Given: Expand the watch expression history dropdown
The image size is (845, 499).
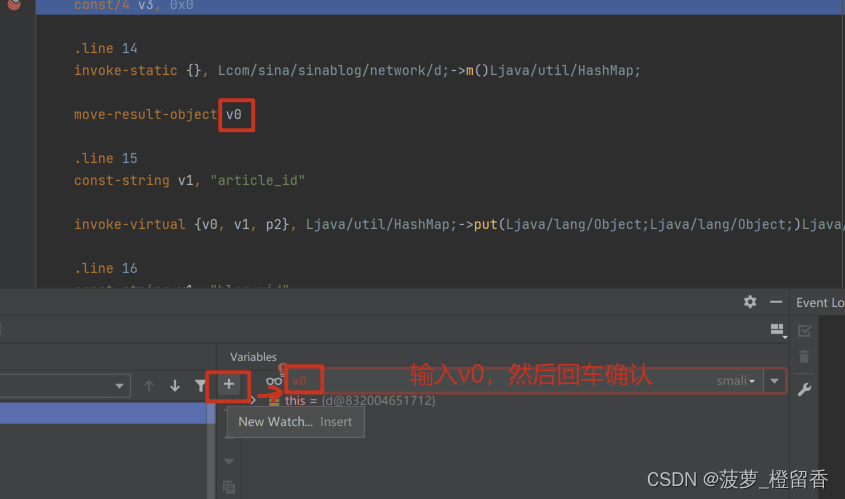Looking at the screenshot, I should (774, 381).
